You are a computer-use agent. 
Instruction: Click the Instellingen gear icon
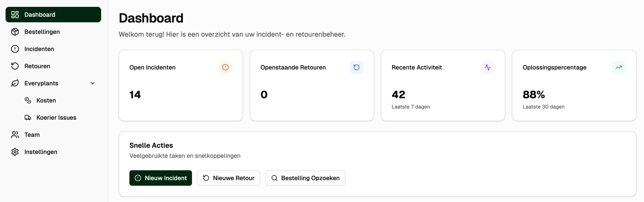(x=15, y=152)
